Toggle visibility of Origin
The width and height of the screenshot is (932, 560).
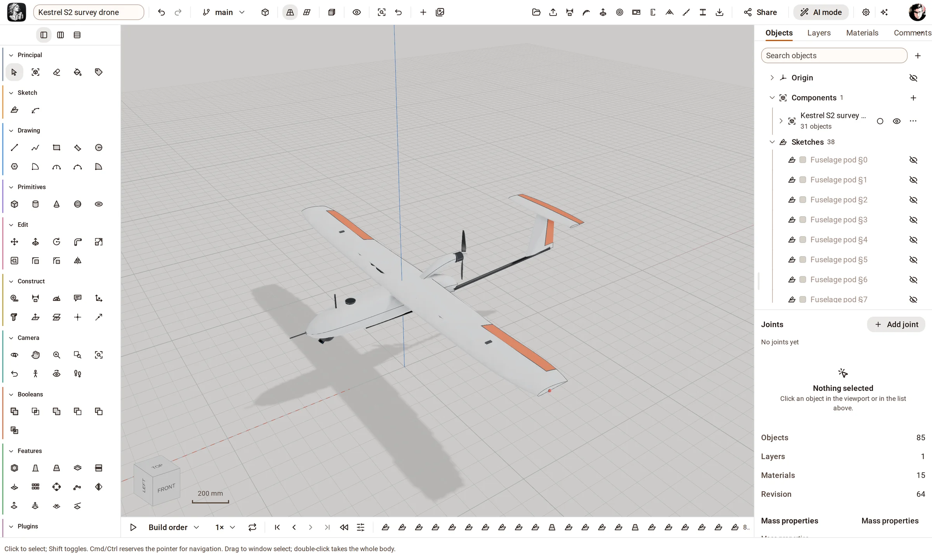pyautogui.click(x=913, y=78)
